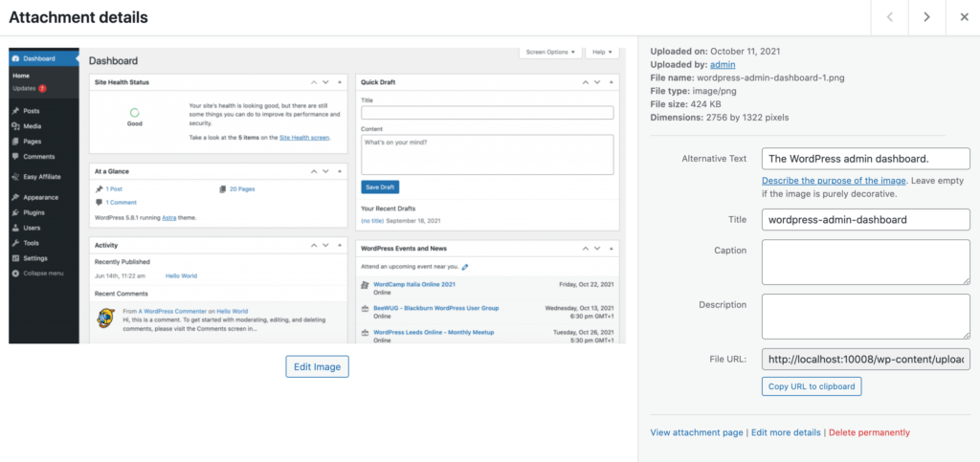Toggle the Activity panel triangle
This screenshot has width=980, height=462.
point(340,246)
